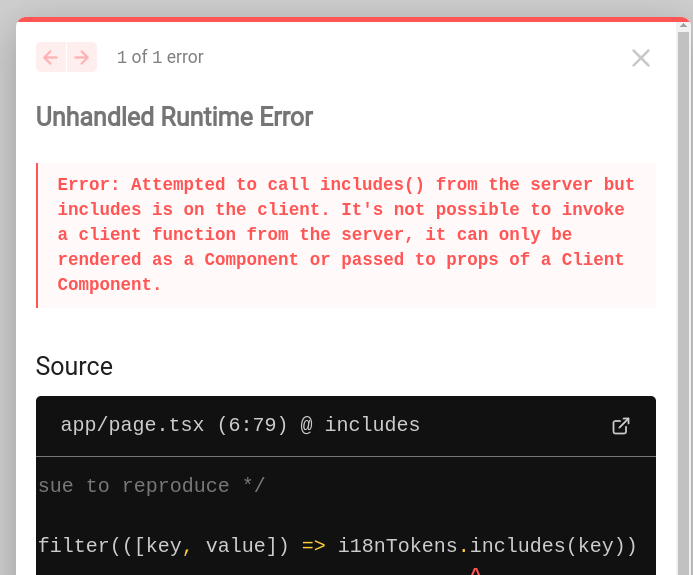Close the error overlay
Viewport: 693px width, 575px height.
pos(641,58)
